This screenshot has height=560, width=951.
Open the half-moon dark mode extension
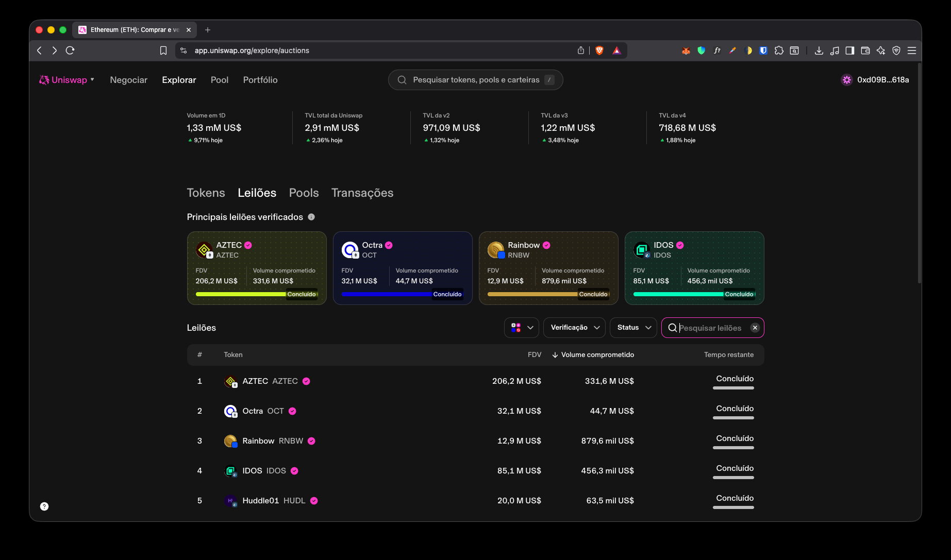coord(748,50)
